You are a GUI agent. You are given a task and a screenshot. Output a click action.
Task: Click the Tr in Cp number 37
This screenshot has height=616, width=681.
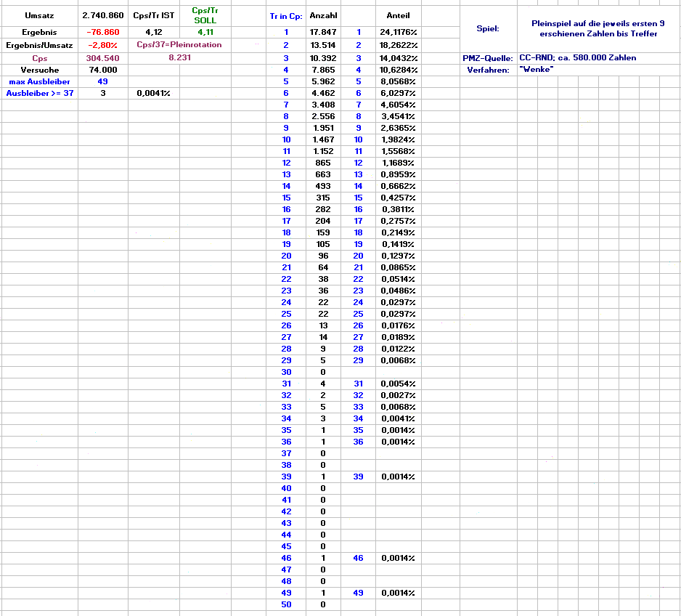click(286, 453)
